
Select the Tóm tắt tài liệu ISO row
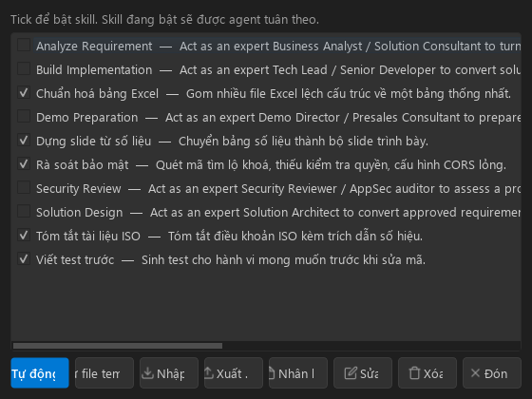click(x=266, y=236)
